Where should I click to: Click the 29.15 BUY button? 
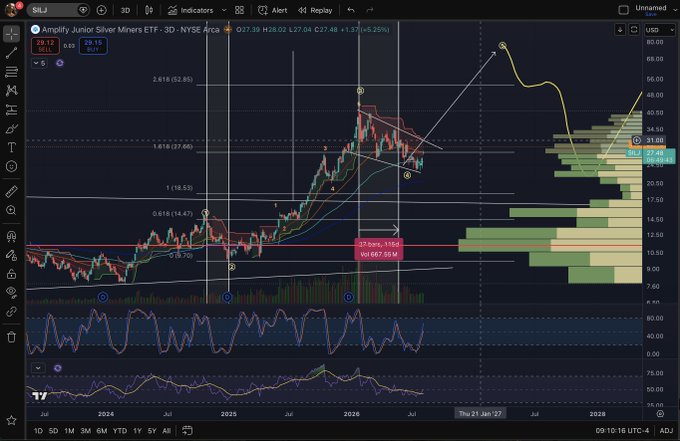pos(93,46)
